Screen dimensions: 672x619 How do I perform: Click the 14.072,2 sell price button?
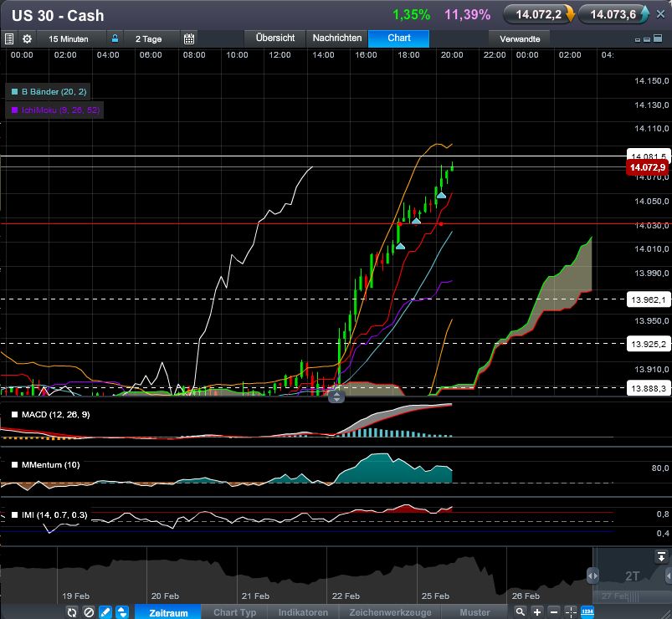(541, 14)
